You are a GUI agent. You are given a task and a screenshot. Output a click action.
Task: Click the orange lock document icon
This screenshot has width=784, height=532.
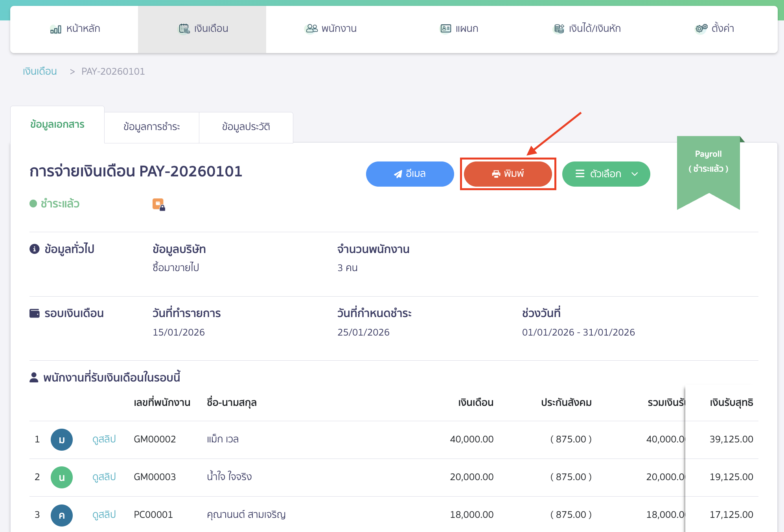click(x=158, y=204)
